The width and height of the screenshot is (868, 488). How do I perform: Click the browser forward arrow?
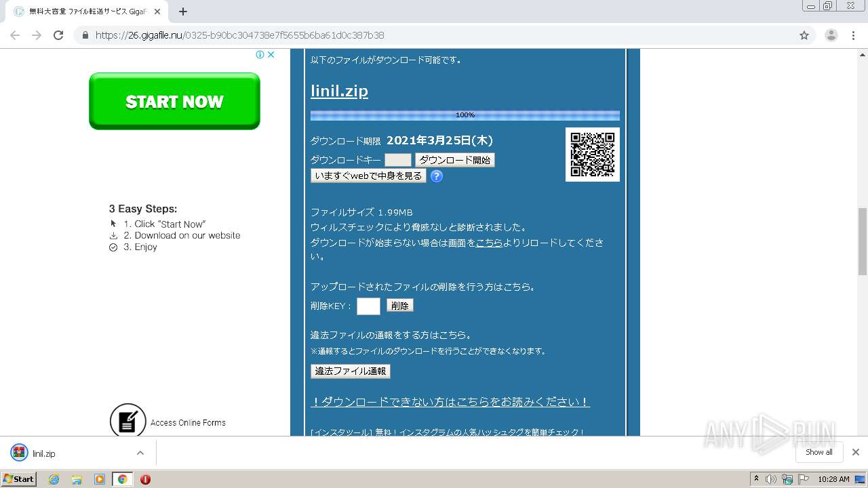coord(37,35)
